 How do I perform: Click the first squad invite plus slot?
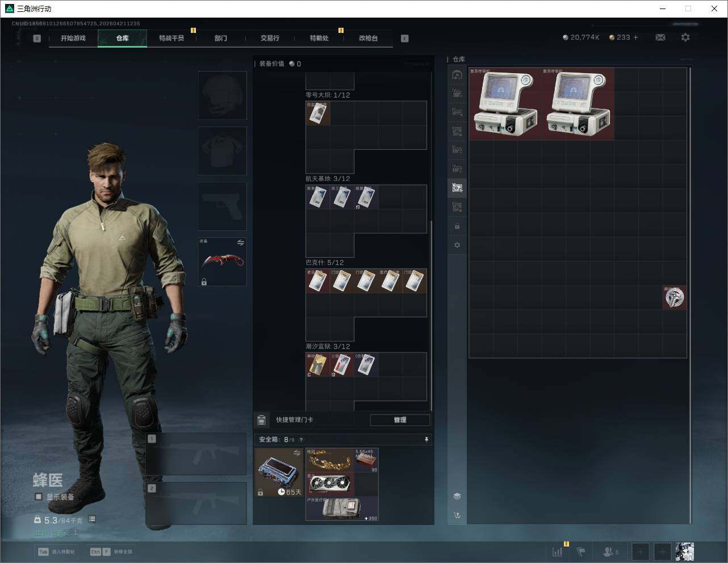point(641,552)
